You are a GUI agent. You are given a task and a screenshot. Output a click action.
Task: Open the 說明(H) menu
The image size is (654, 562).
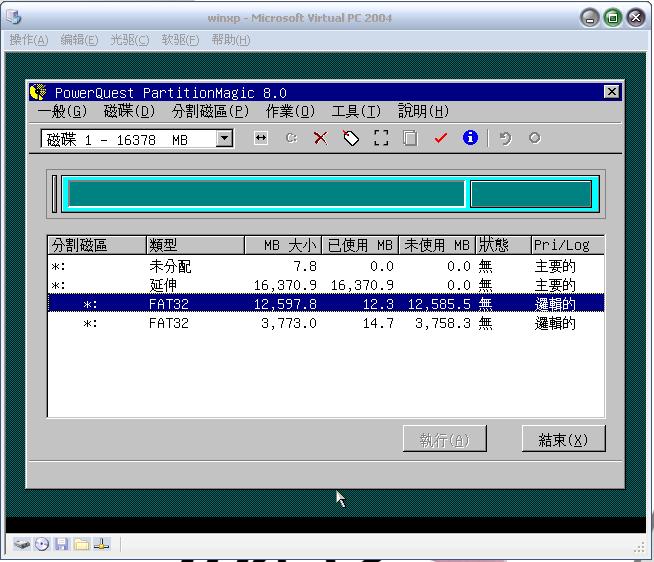pos(423,111)
